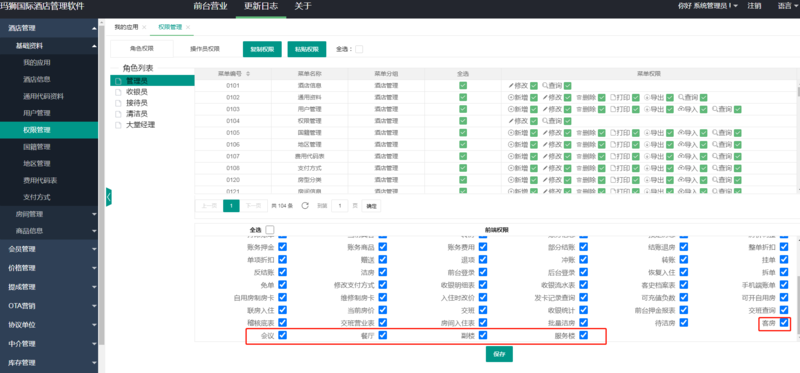Image resolution: width=800 pixels, height=373 pixels.
Task: Expand the 协议单位 sidebar section
Action: pyautogui.click(x=48, y=325)
